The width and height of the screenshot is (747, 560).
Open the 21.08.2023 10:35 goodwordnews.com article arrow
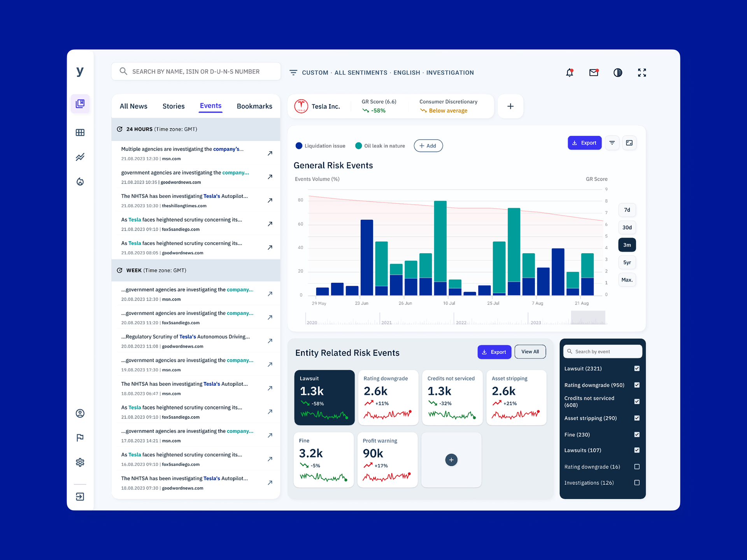pos(270,177)
